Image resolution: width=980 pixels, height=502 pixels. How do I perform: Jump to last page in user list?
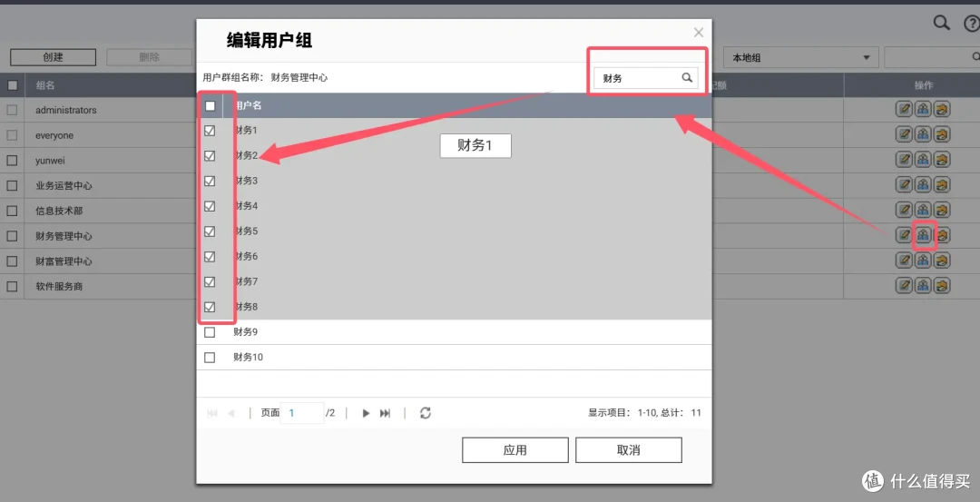tap(385, 413)
